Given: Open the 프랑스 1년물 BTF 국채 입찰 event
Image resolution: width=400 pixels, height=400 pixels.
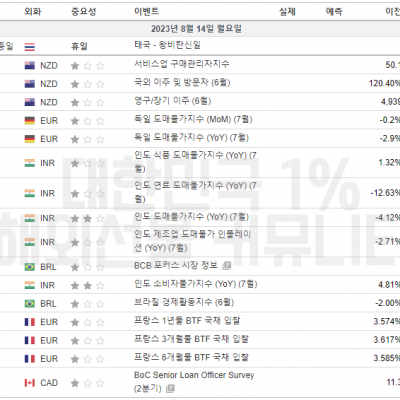Looking at the screenshot, I should click(187, 321).
